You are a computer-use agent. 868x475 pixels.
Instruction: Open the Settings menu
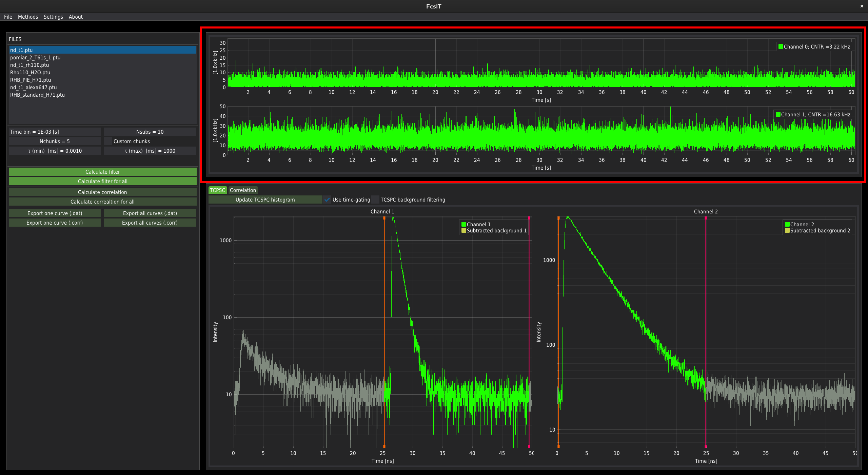tap(53, 17)
